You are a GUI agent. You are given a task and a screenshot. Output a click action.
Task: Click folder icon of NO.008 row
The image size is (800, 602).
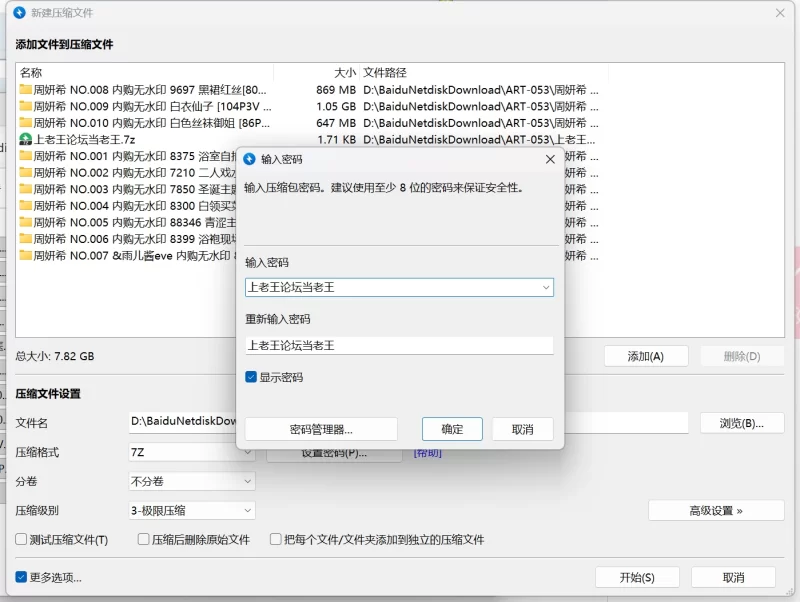pos(26,89)
